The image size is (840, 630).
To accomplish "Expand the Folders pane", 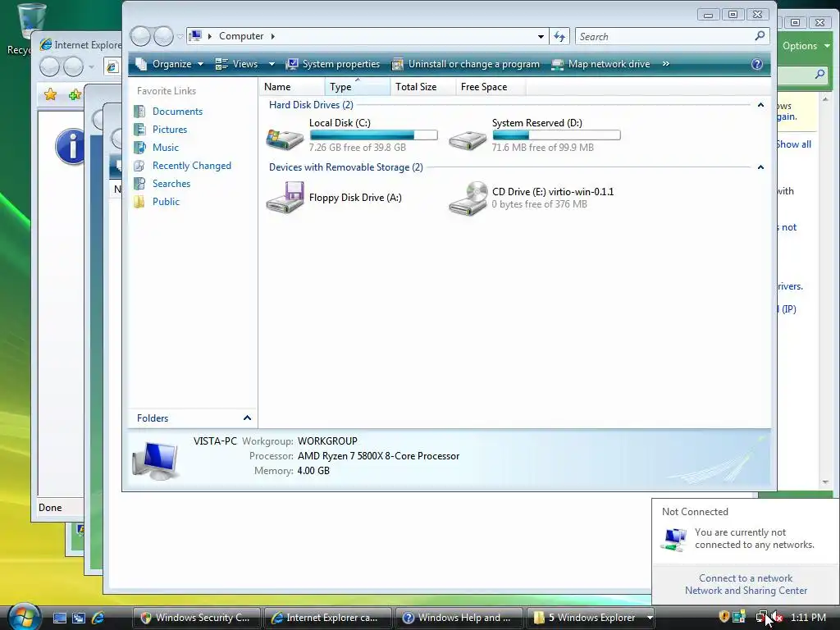I will [x=247, y=418].
